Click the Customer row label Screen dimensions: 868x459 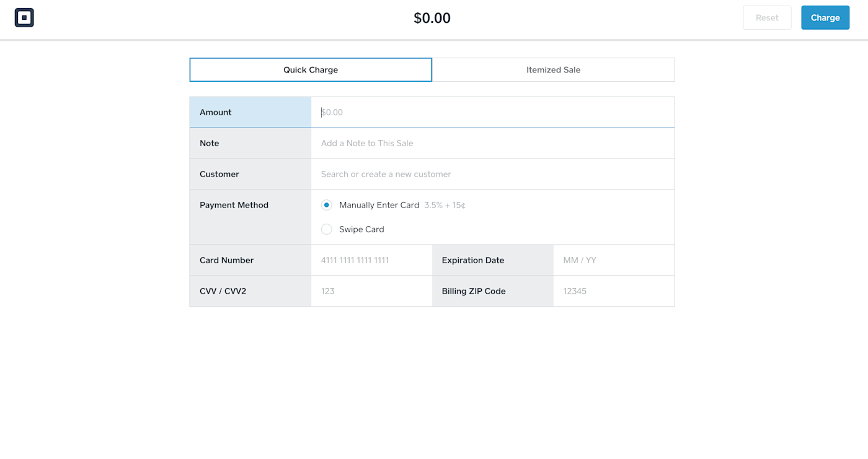219,174
